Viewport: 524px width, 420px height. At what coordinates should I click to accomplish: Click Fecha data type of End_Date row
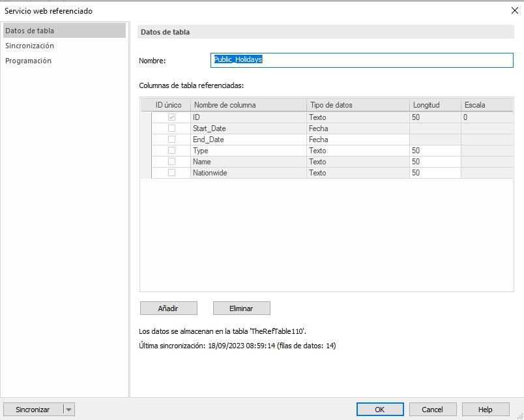point(358,140)
